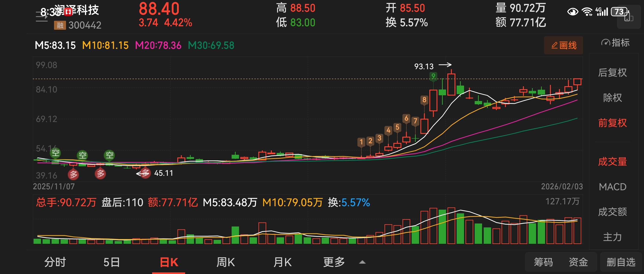
Task: Open the 分时 intraday tab
Action: click(x=55, y=262)
